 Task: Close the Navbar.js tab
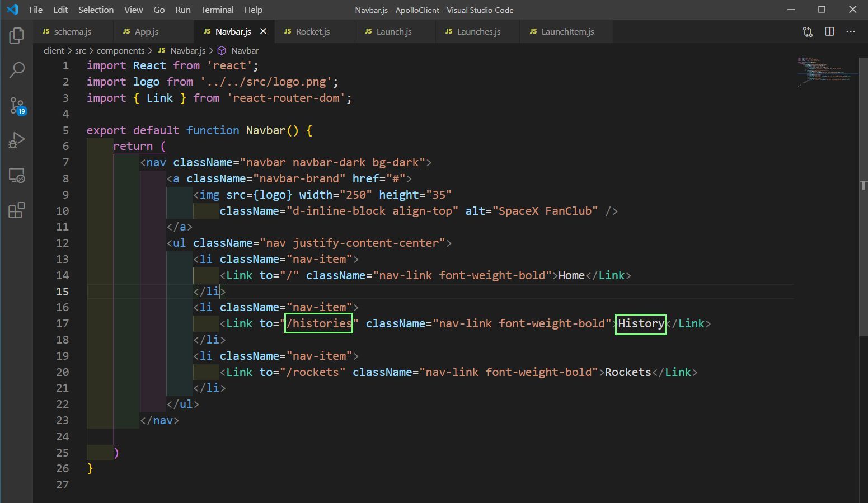point(263,31)
